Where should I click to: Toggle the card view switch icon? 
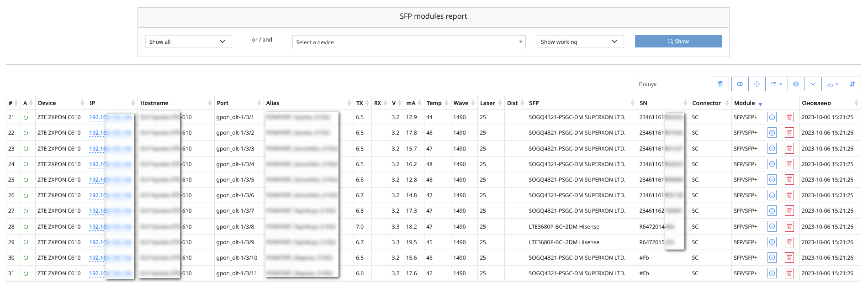point(740,84)
